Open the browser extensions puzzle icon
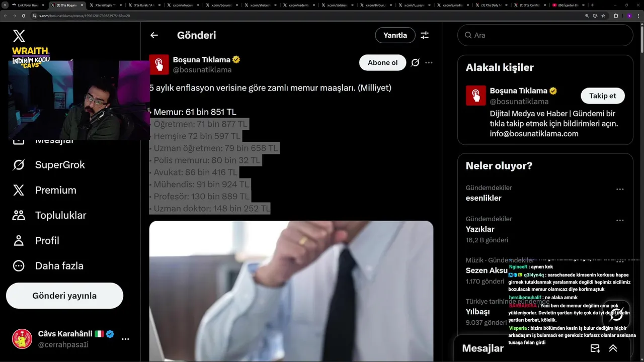The width and height of the screenshot is (644, 362). [x=616, y=16]
